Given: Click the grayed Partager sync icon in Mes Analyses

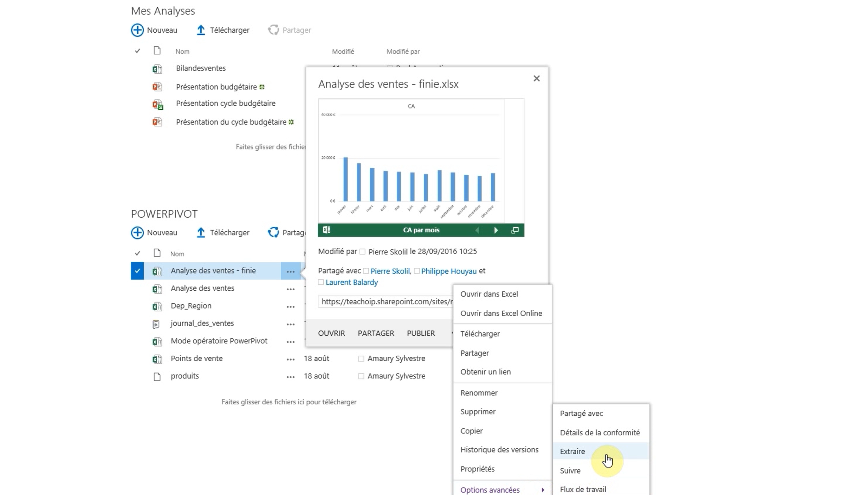Looking at the screenshot, I should point(273,30).
